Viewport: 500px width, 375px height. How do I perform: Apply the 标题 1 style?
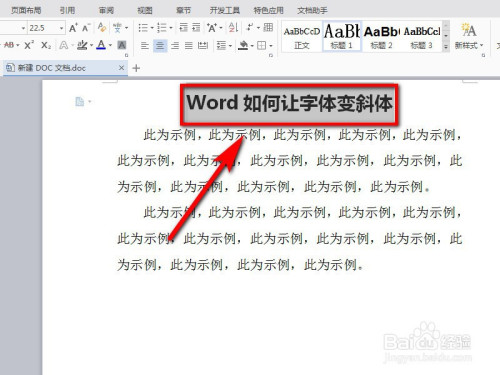click(x=342, y=37)
